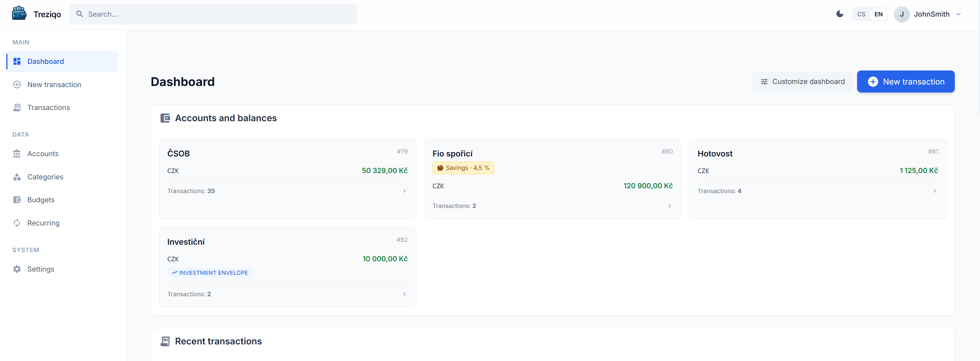Click the blue New transaction button
Viewport: 980px width, 361px height.
906,81
